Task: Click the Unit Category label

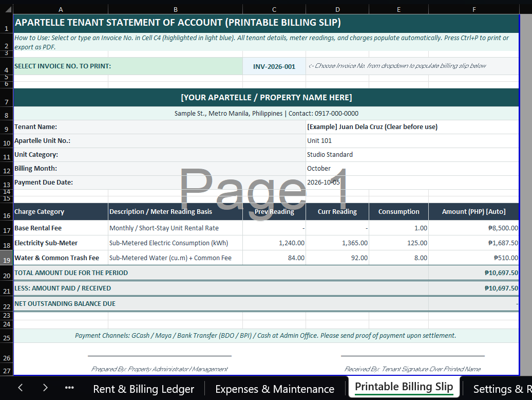Action: [36, 155]
